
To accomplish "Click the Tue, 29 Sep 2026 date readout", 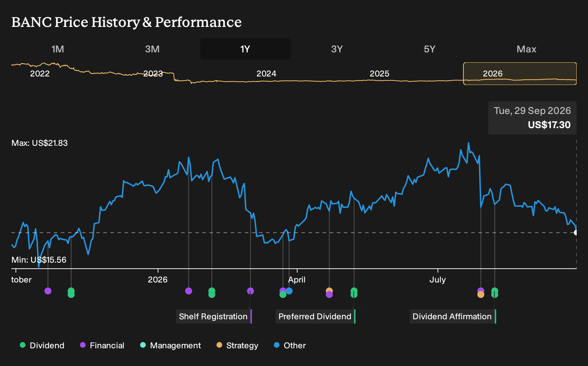I will (532, 111).
